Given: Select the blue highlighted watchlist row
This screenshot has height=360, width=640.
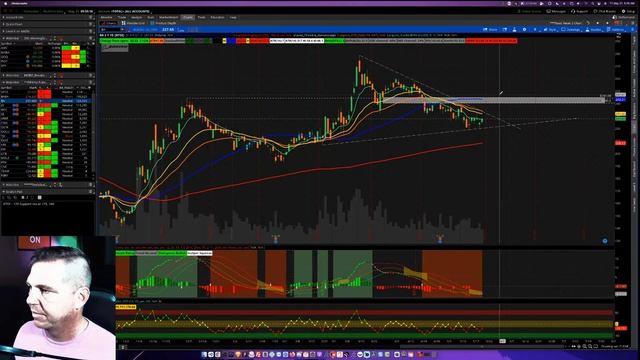Looking at the screenshot, I should click(x=47, y=101).
